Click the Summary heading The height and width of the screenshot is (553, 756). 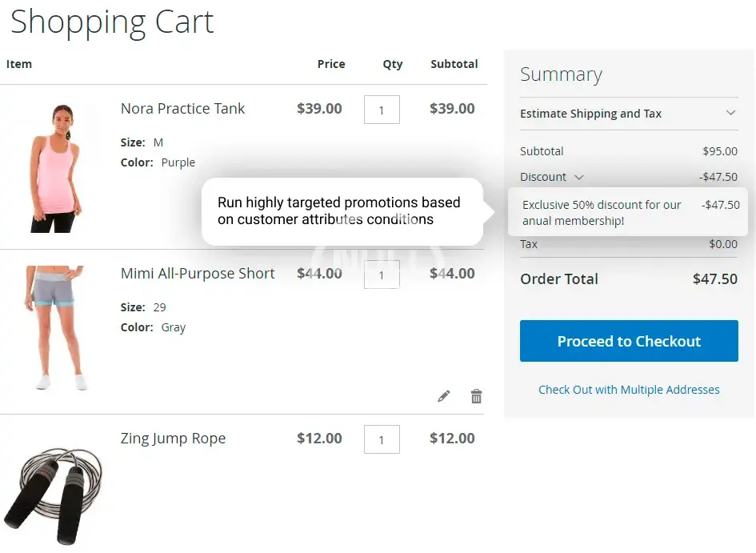pyautogui.click(x=561, y=74)
